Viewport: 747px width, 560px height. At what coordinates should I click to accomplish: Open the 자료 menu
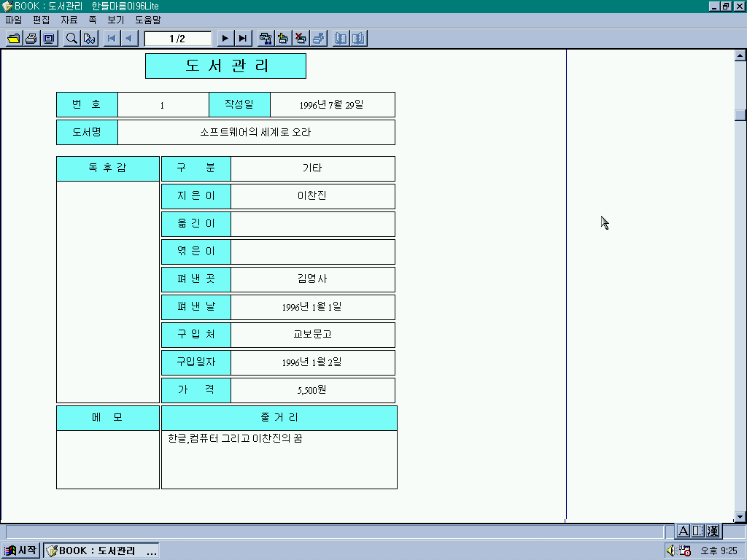pyautogui.click(x=69, y=20)
